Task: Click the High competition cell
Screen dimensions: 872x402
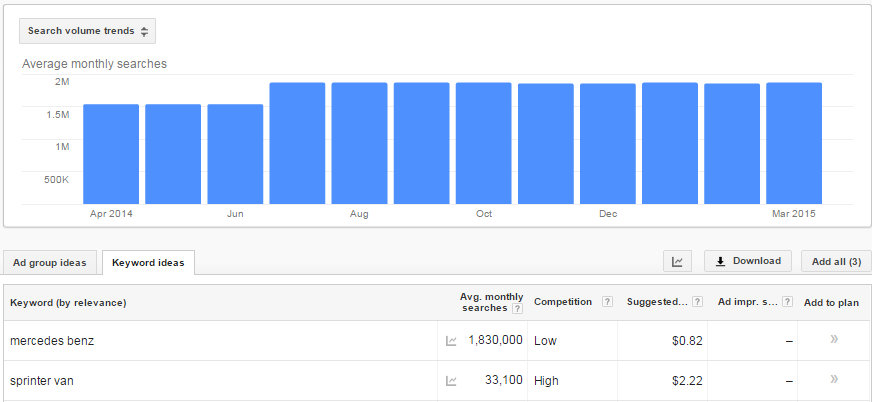Action: pyautogui.click(x=546, y=381)
